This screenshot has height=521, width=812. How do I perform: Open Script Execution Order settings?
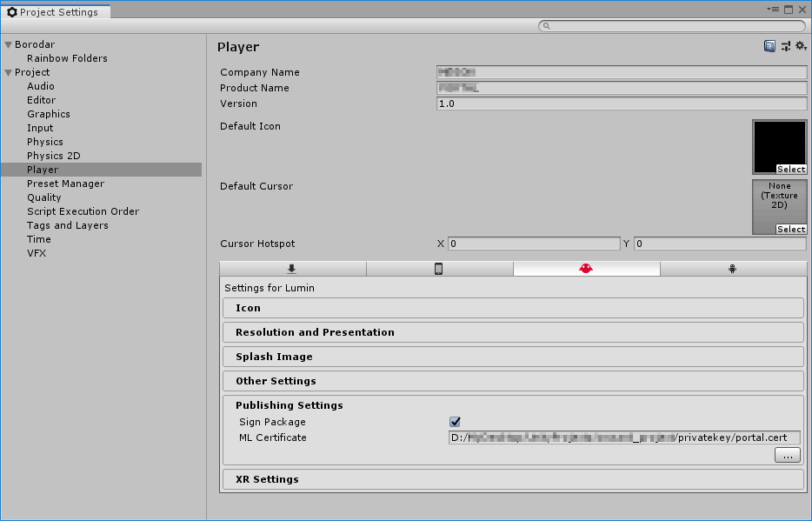coord(83,211)
